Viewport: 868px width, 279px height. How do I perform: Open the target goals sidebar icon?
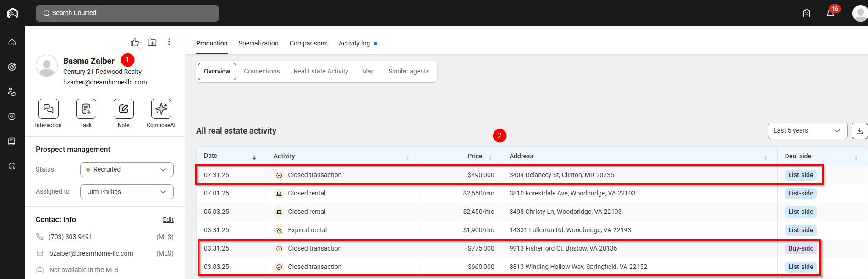coord(12,67)
